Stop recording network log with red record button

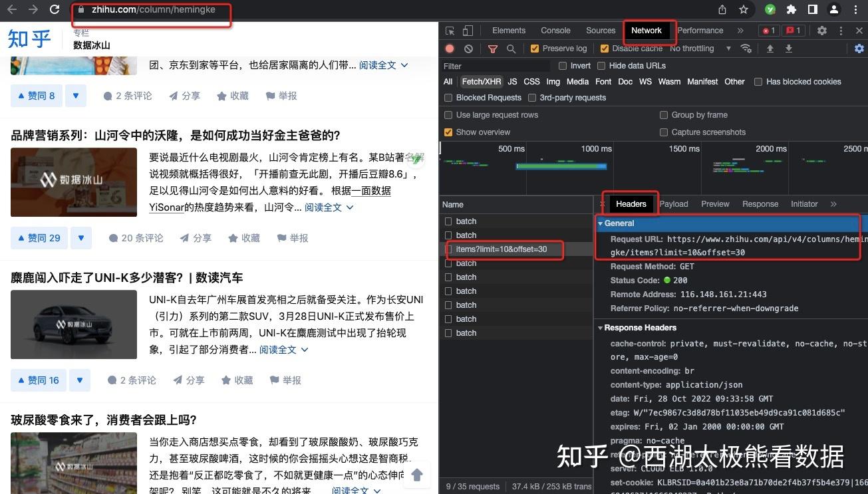pos(450,49)
